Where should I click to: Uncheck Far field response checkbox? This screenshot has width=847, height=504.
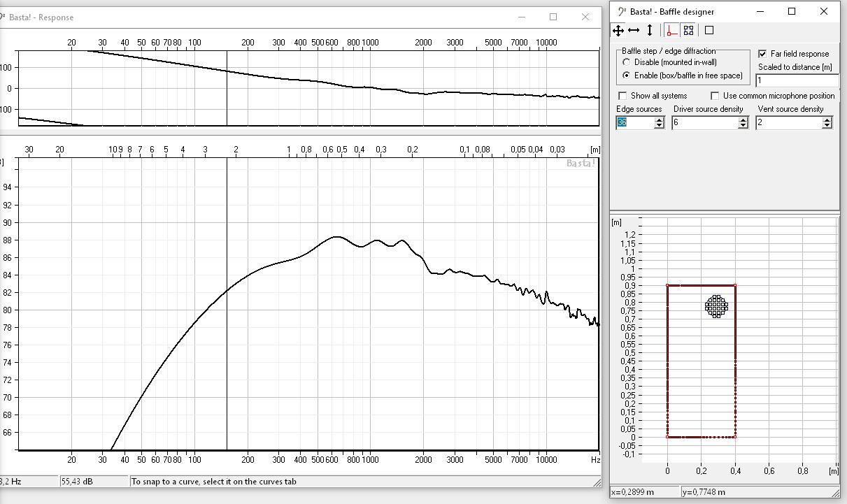(x=762, y=54)
